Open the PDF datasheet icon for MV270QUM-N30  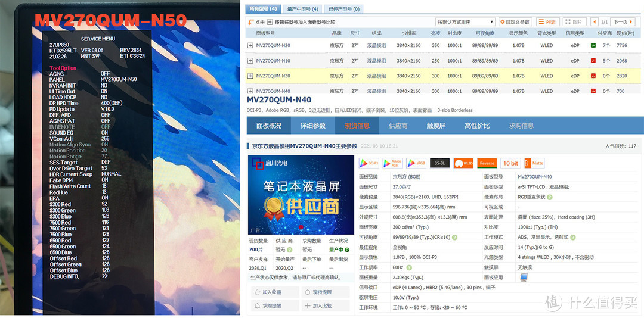point(593,76)
